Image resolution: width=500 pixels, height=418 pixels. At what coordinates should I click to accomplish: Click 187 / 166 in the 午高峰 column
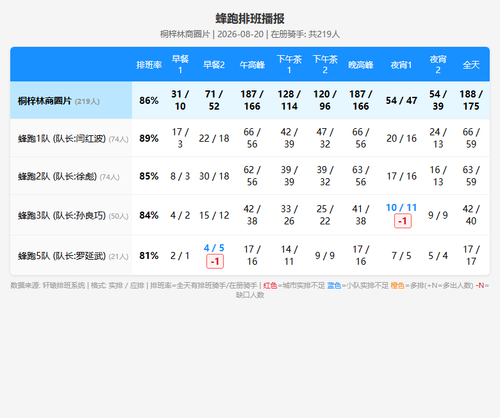[252, 100]
